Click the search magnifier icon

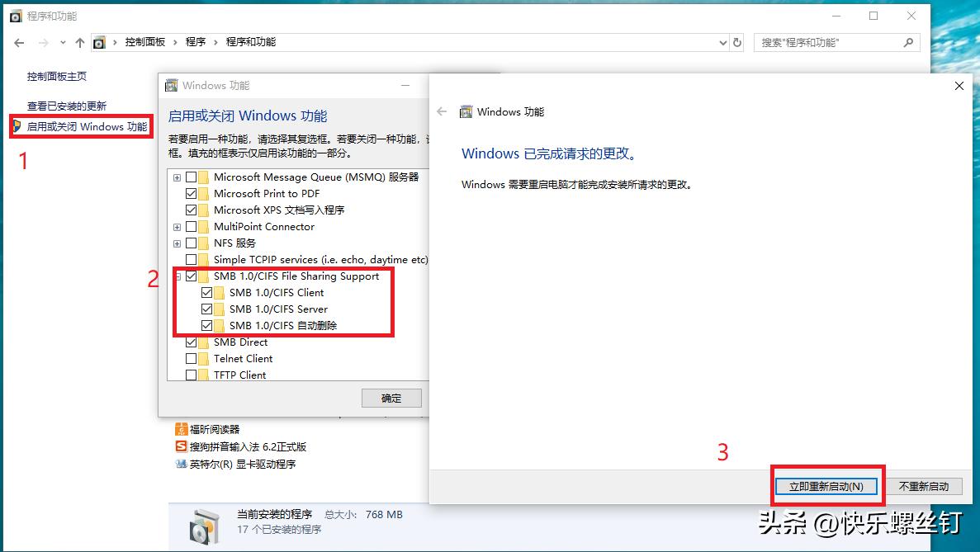pyautogui.click(x=908, y=42)
